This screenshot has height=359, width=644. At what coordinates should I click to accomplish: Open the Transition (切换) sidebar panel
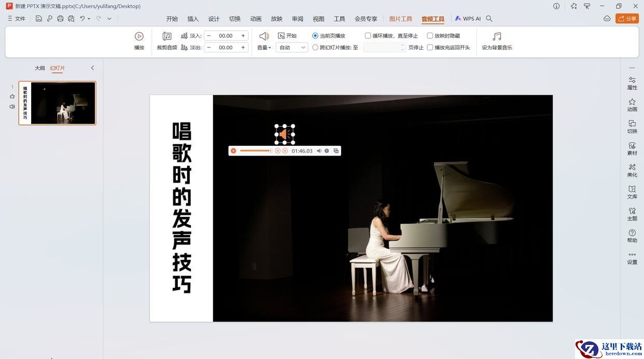632,127
